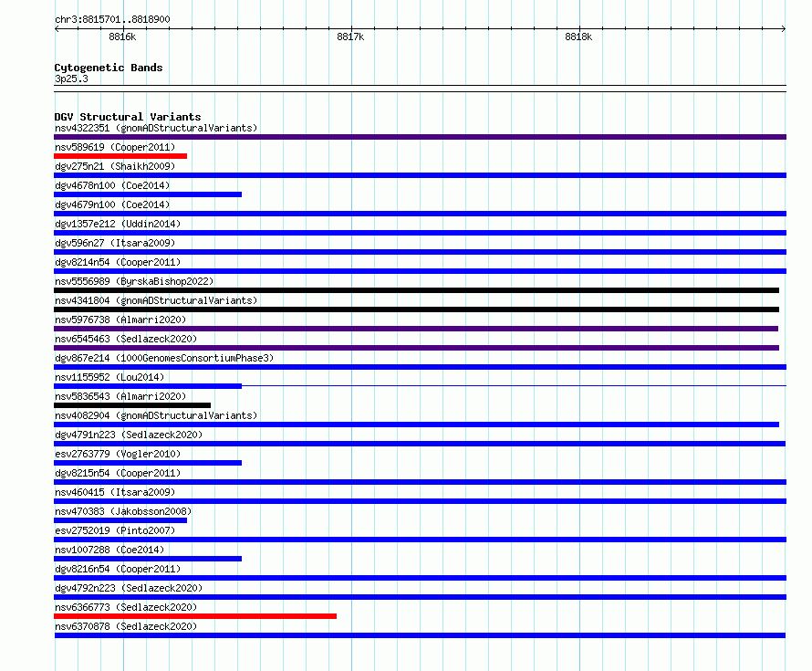Click the short blue bar of nsv470383
The image size is (812, 671).
click(x=120, y=520)
